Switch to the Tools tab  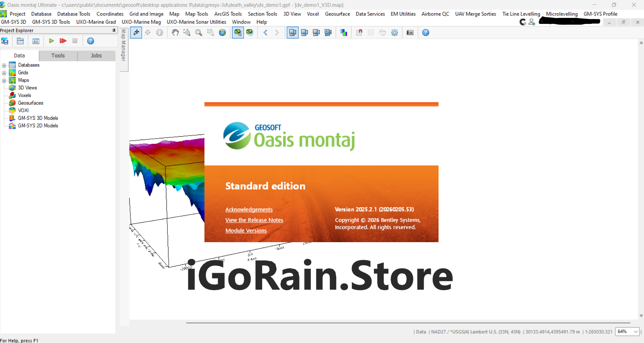pos(58,56)
